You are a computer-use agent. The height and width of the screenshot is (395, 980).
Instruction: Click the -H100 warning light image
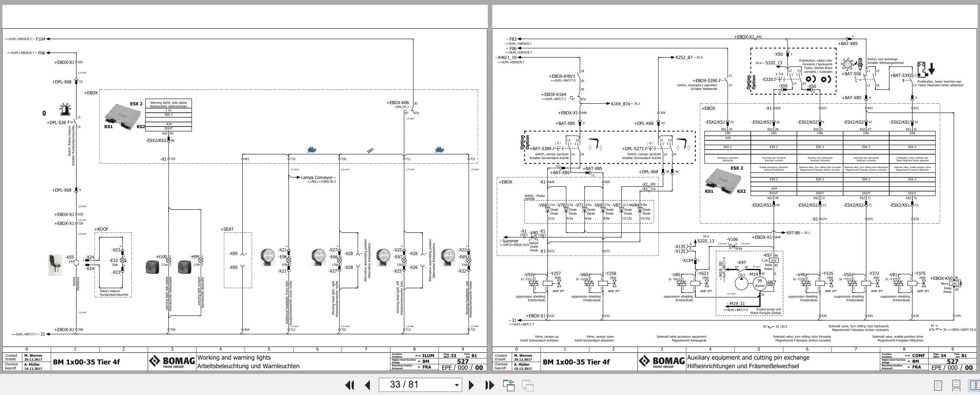(152, 267)
